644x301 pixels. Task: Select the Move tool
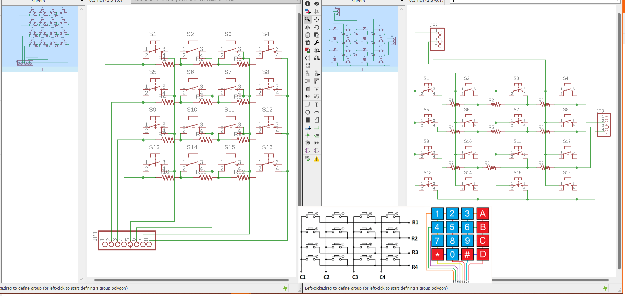click(x=317, y=20)
